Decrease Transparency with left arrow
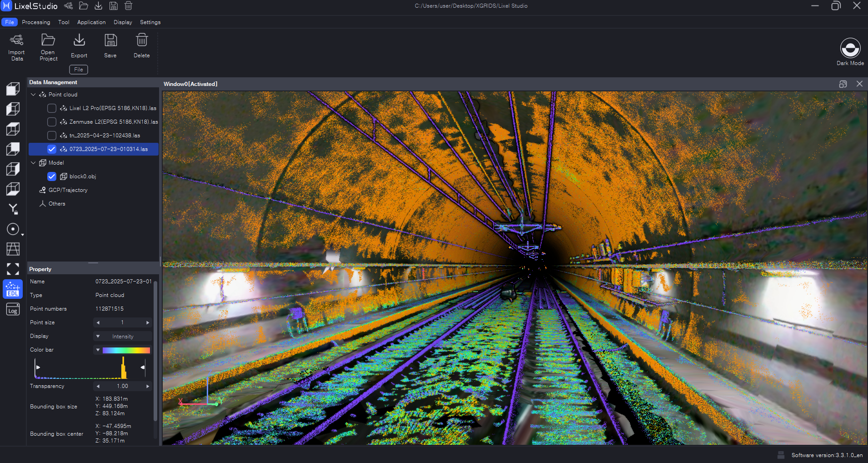868x463 pixels. (x=98, y=387)
